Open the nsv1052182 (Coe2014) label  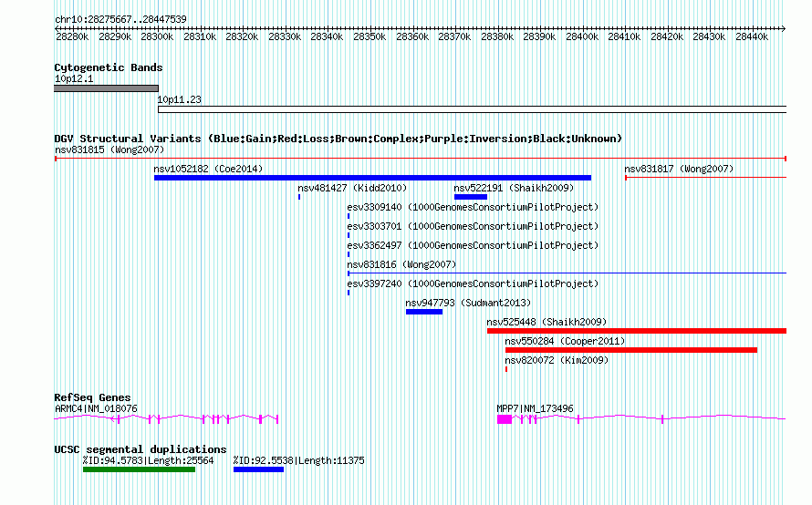pos(208,169)
